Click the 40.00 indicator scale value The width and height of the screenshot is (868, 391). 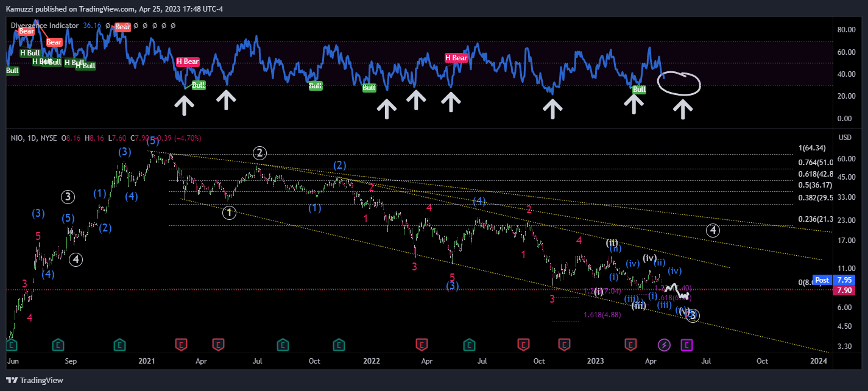pos(847,74)
